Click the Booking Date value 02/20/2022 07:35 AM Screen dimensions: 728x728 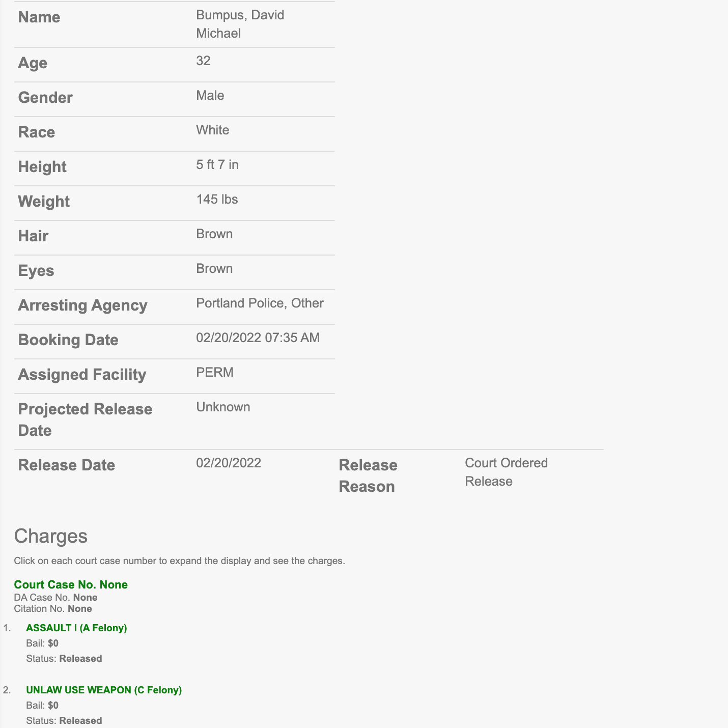pyautogui.click(x=258, y=338)
